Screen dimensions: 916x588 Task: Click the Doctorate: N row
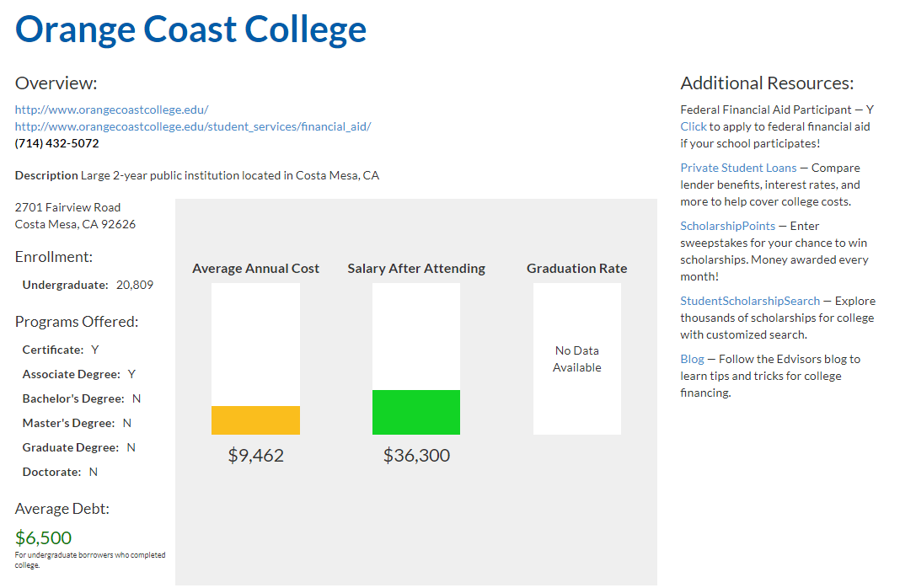pos(60,473)
